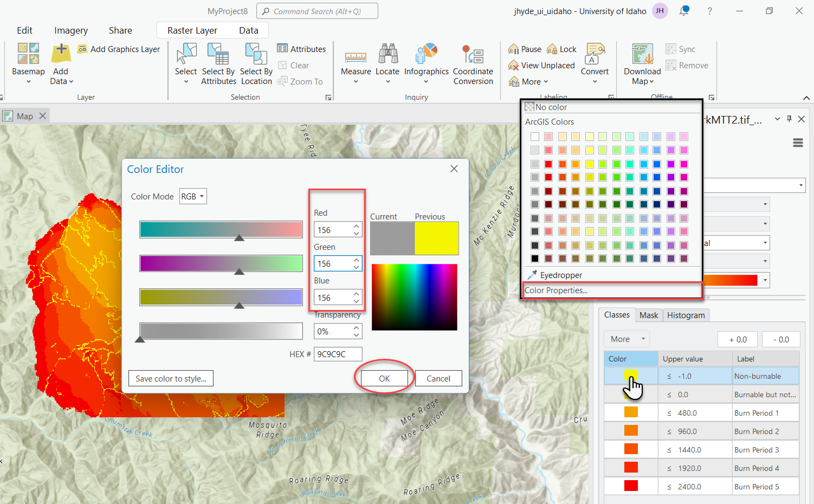814x504 pixels.
Task: Click the yellow Non-burnable color swatch
Action: [631, 376]
